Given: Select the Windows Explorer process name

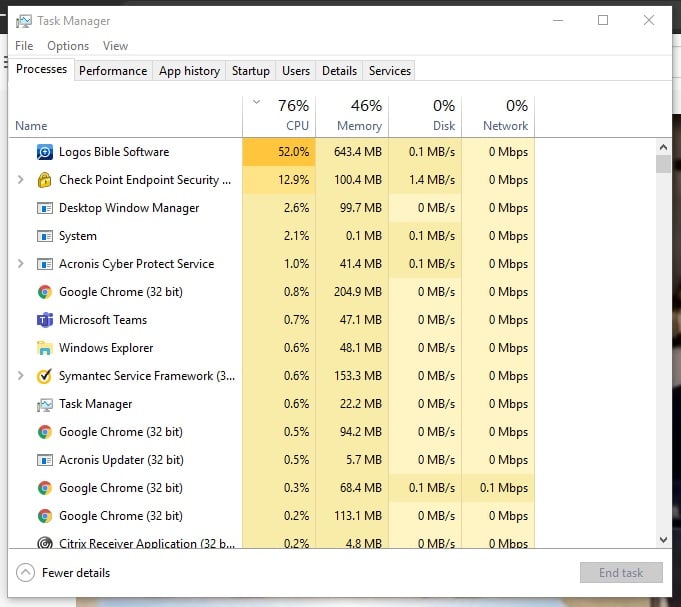Looking at the screenshot, I should tap(106, 348).
